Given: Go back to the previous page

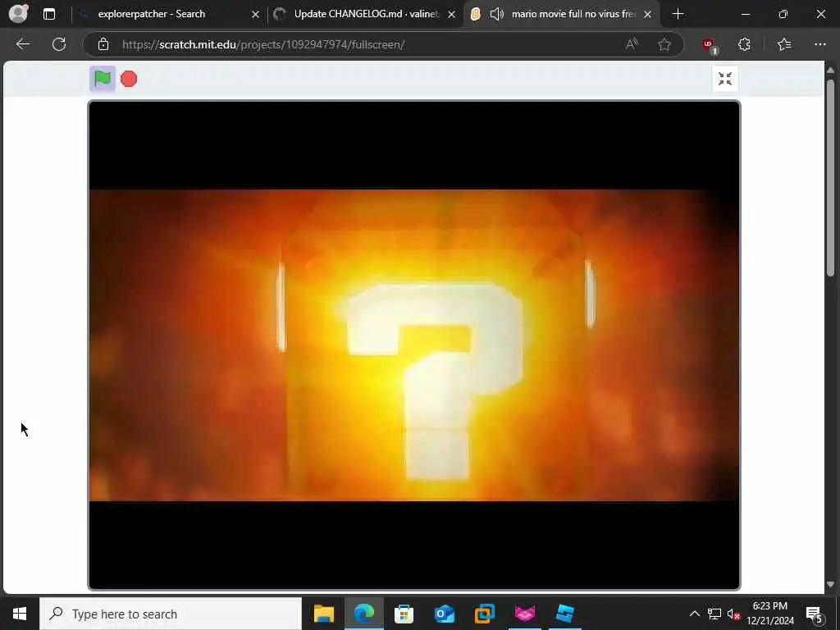Looking at the screenshot, I should 23,44.
